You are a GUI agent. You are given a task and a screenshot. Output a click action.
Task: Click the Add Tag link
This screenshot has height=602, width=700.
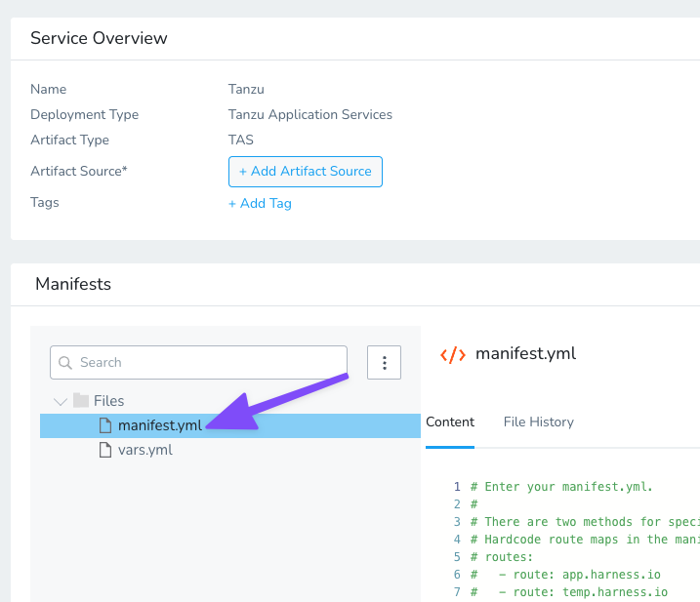[260, 204]
